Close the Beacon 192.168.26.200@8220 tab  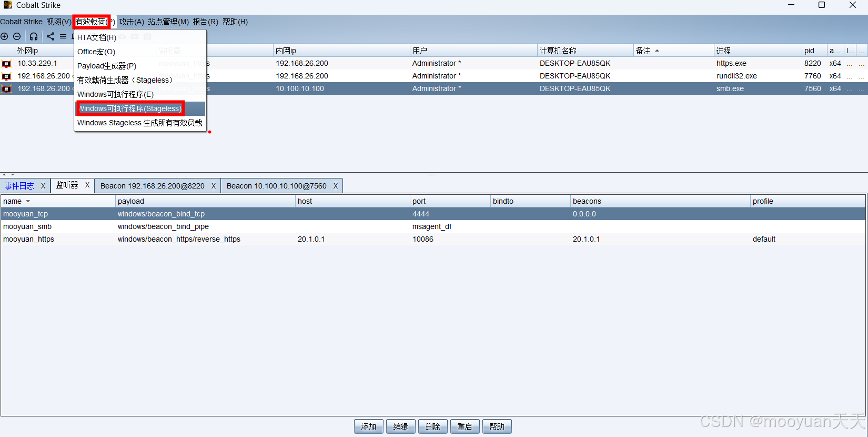pos(214,186)
